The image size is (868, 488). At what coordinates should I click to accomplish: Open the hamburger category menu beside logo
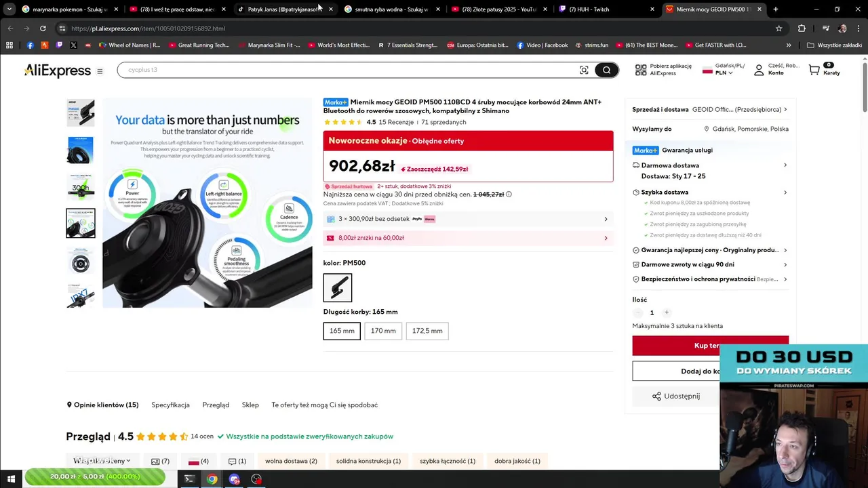click(100, 71)
